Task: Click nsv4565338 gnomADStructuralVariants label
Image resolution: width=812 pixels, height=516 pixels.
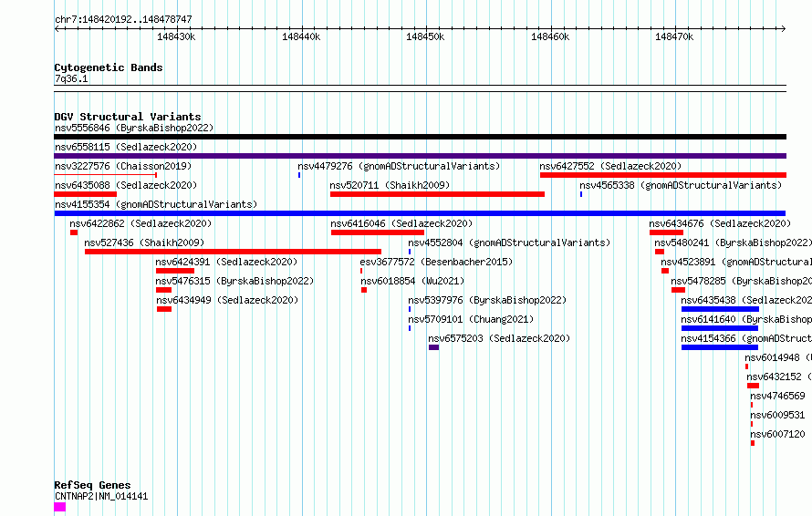Action: [681, 185]
